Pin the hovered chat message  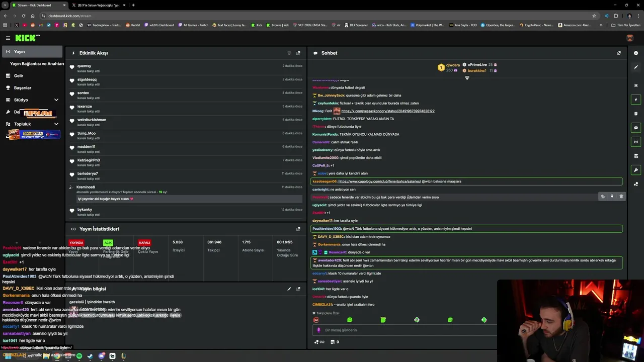tap(612, 197)
